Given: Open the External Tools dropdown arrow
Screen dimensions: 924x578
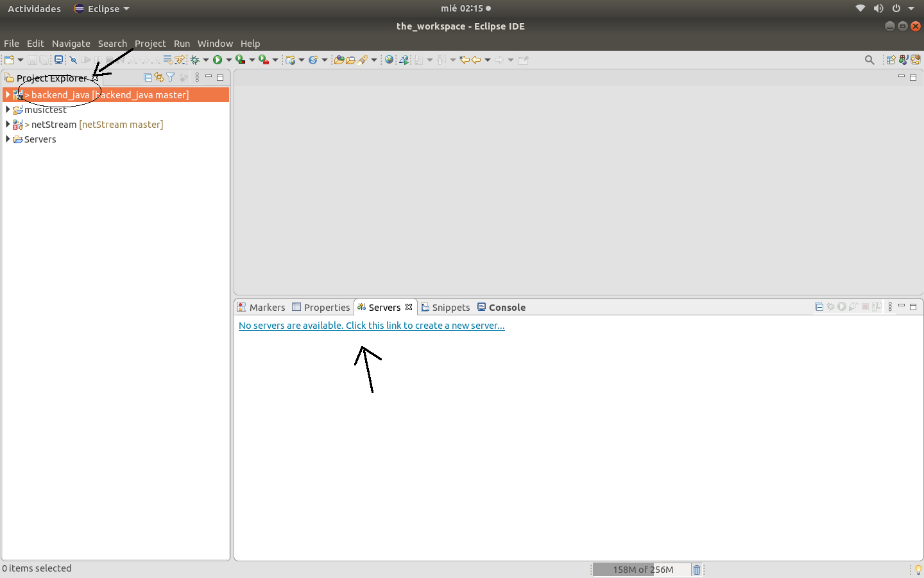Looking at the screenshot, I should click(275, 60).
